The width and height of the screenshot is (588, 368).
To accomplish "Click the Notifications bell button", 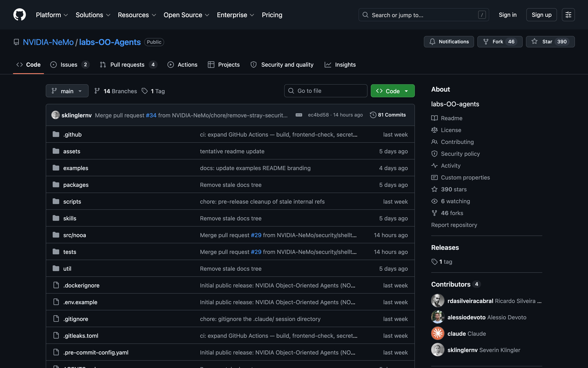I will pos(449,42).
